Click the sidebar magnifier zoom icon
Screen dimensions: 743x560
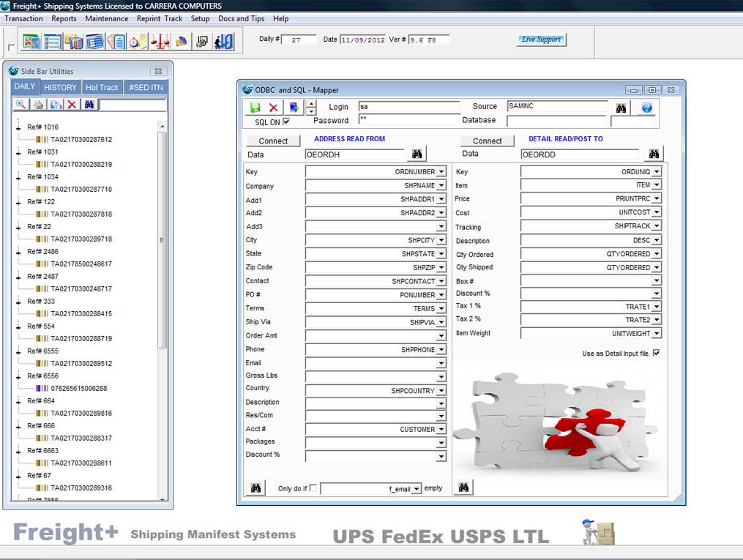20,104
